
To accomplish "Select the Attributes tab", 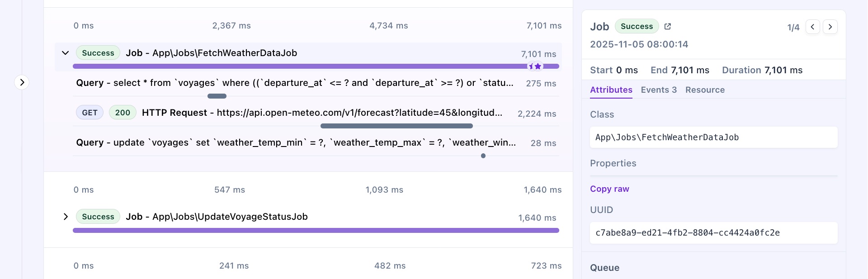I will click(x=611, y=90).
